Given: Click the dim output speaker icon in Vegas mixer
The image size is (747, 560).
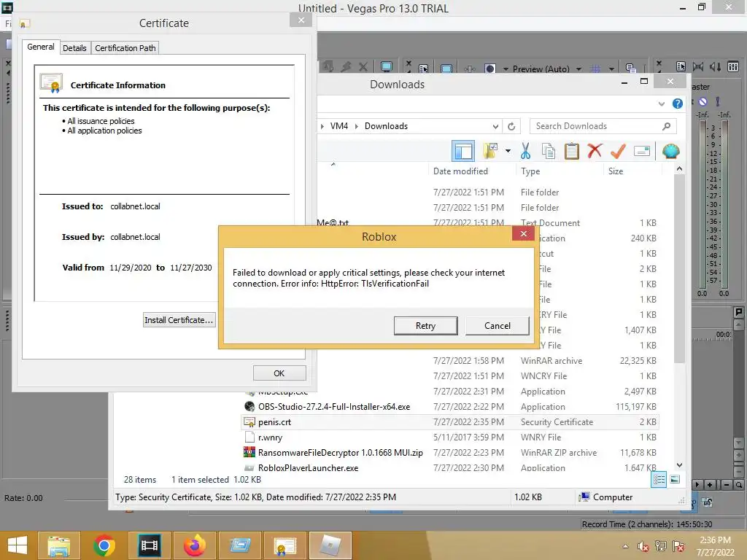Looking at the screenshot, I should (715, 66).
